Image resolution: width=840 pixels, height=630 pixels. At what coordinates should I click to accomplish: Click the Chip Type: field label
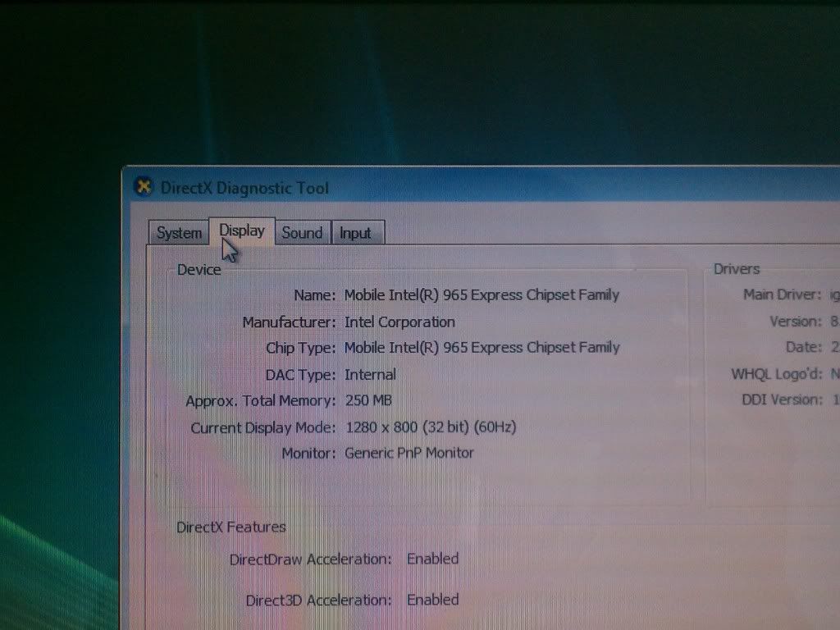[x=300, y=348]
